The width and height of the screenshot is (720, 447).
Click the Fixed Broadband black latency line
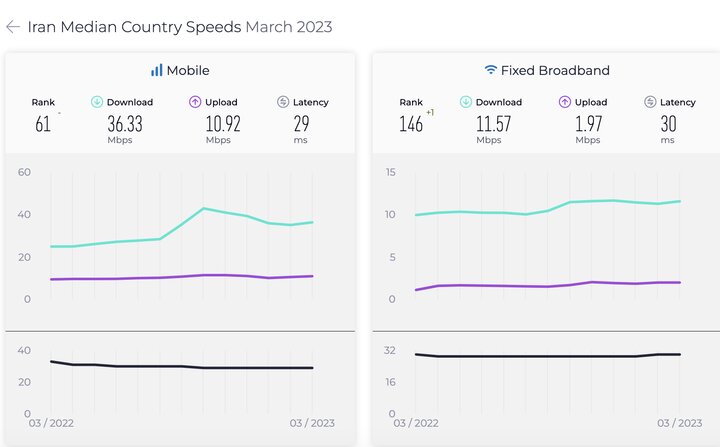[x=540, y=356]
